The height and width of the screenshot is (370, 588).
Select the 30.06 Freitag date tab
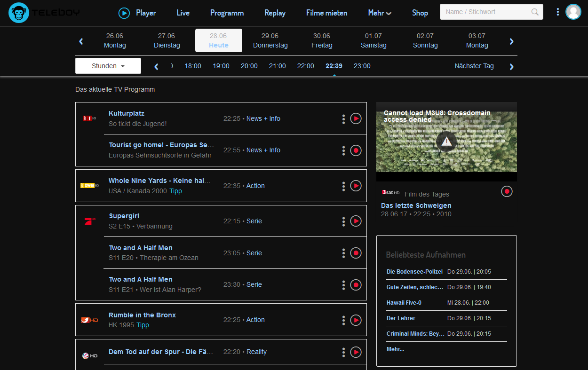click(x=322, y=40)
